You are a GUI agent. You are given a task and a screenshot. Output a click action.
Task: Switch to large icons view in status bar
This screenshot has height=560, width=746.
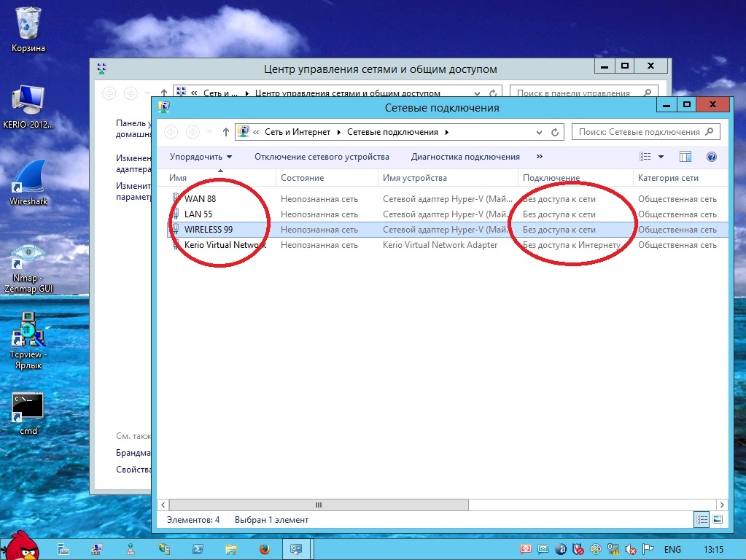tap(718, 520)
